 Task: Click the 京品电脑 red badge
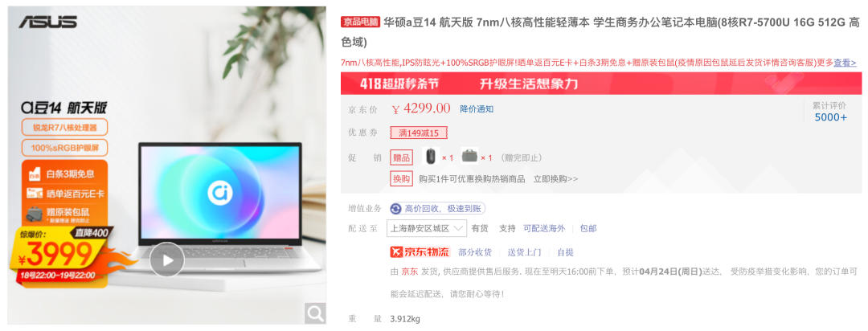pyautogui.click(x=360, y=22)
